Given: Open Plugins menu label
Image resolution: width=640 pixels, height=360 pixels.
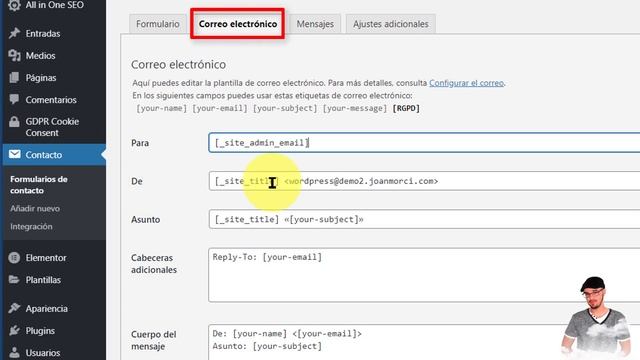Looking at the screenshot, I should point(40,331).
